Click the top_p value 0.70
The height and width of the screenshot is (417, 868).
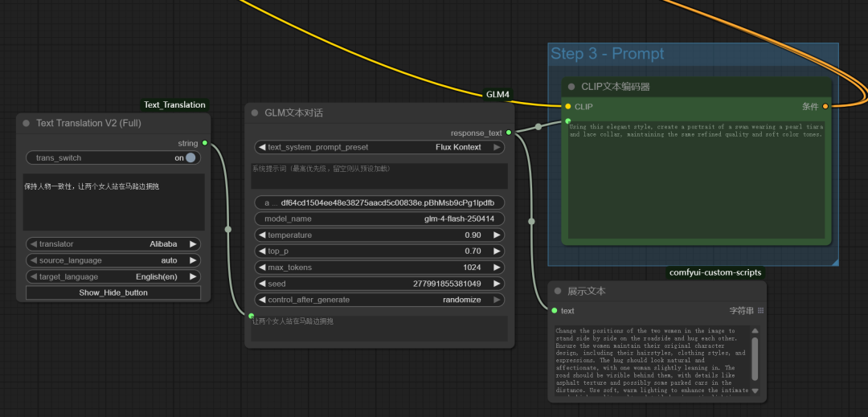(473, 251)
